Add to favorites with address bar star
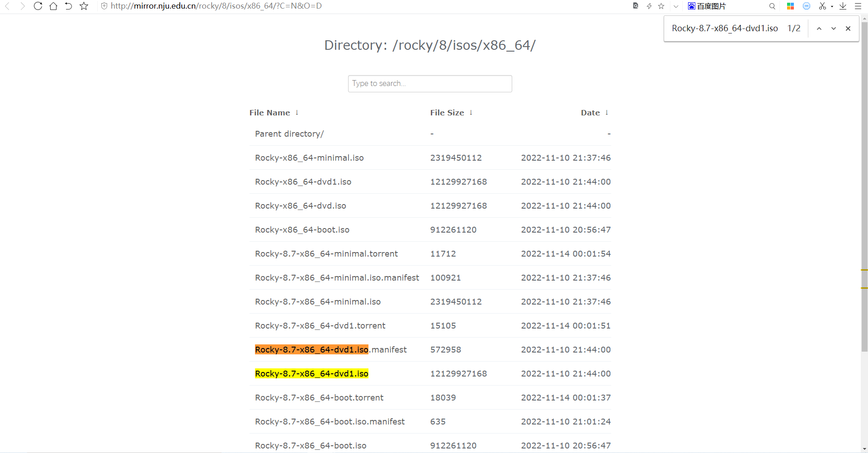 pos(661,6)
